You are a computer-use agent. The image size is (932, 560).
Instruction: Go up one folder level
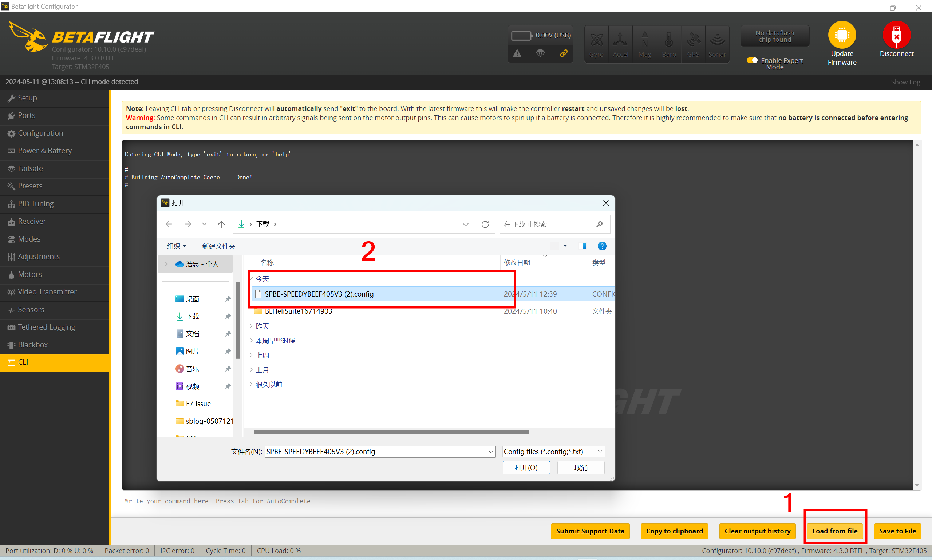click(x=221, y=224)
